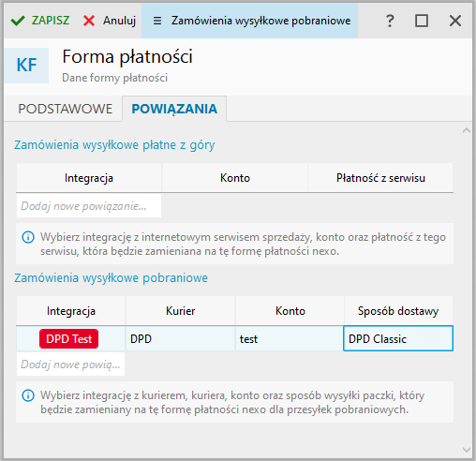Image resolution: width=476 pixels, height=461 pixels.
Task: Open the DPD Classic delivery method cell
Action: tap(398, 338)
